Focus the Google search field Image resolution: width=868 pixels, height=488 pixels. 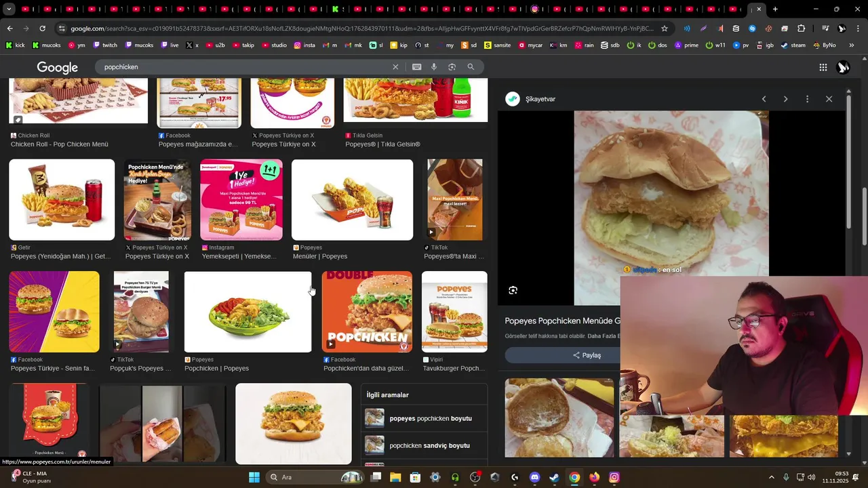[x=244, y=67]
